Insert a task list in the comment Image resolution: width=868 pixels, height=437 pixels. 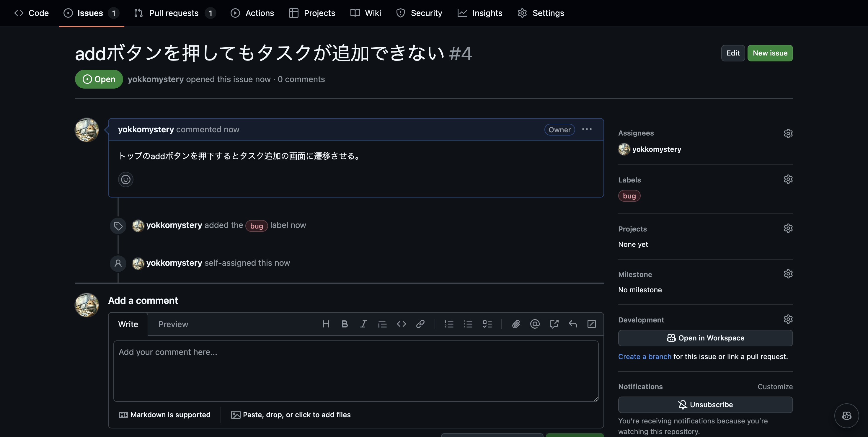[x=487, y=324]
